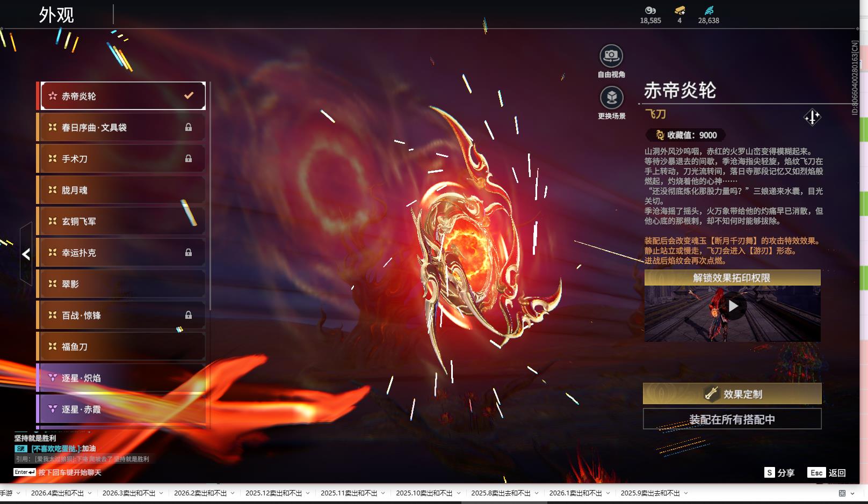Collapse the skin list with left arrow
The height and width of the screenshot is (504, 868).
[x=26, y=254]
